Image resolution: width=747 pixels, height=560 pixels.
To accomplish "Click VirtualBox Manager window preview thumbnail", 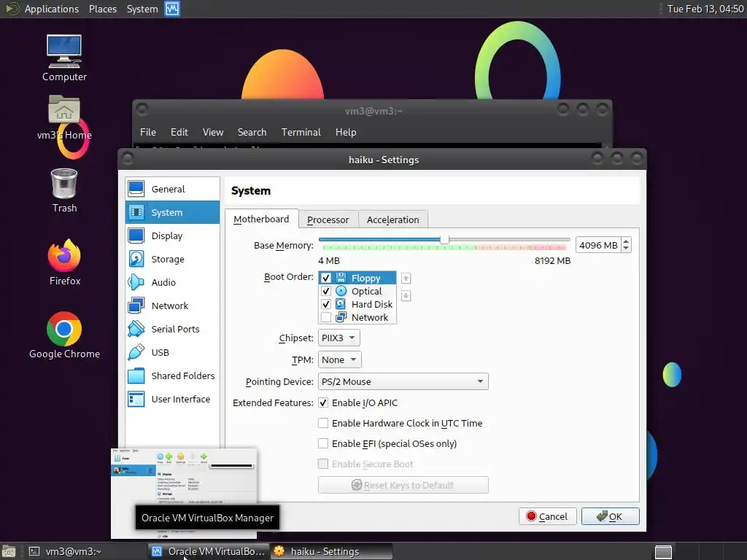I will tap(184, 493).
